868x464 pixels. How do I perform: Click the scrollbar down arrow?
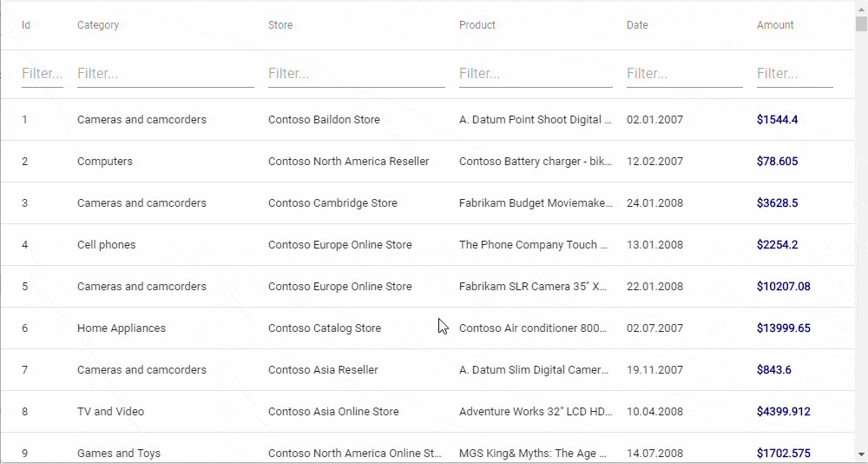point(861,454)
